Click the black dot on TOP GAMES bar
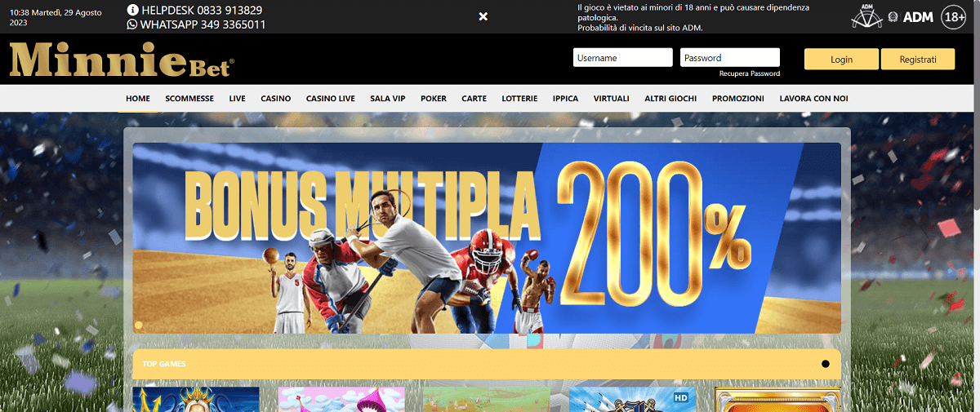 click(x=826, y=364)
